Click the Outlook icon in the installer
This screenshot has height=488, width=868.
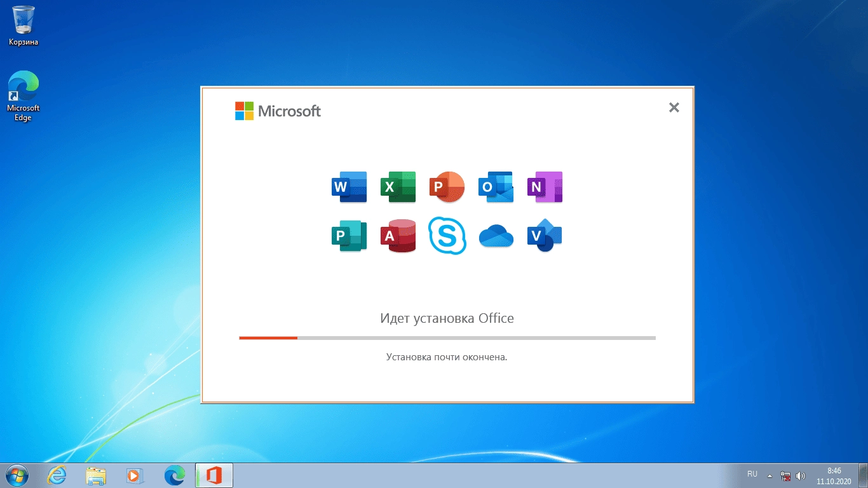496,187
